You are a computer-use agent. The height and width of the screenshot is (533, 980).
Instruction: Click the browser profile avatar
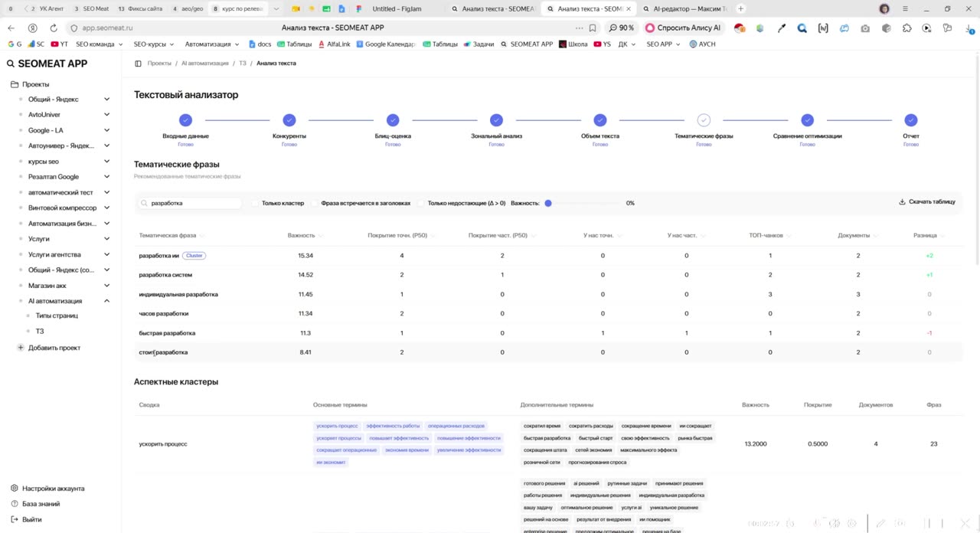(x=884, y=8)
